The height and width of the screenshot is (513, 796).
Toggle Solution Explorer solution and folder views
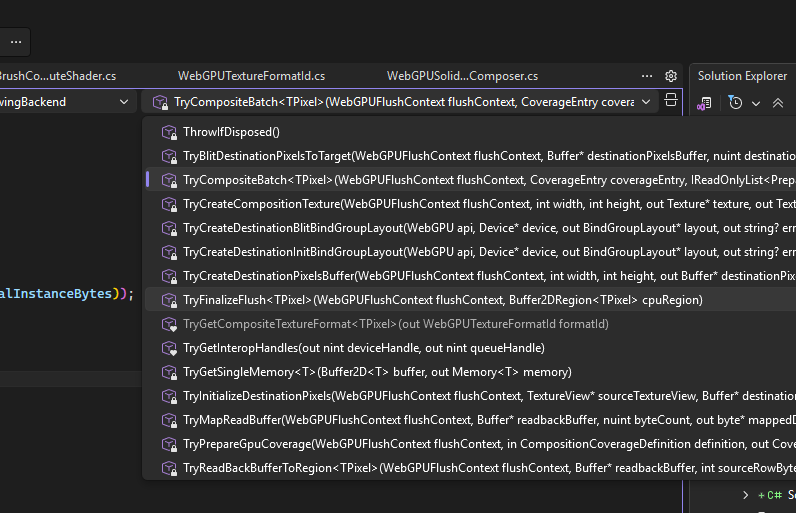coord(704,103)
